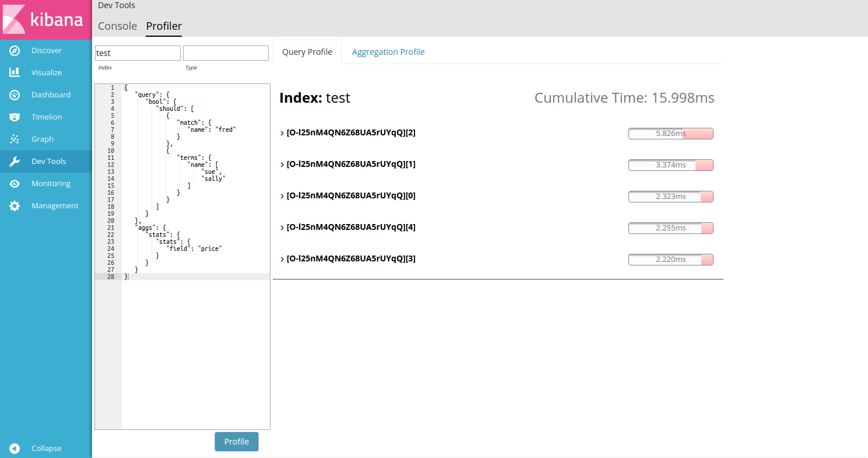This screenshot has width=868, height=458.
Task: Click the Profile button
Action: tap(236, 442)
